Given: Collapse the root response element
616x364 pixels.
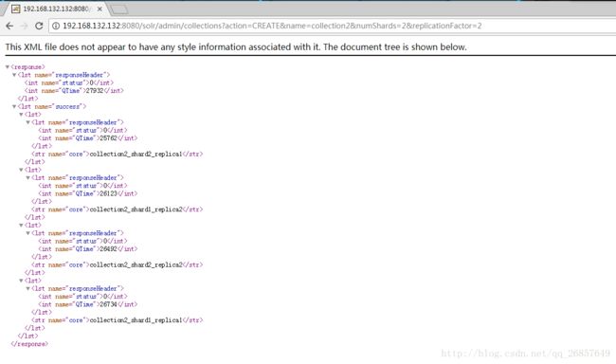Looking at the screenshot, I should [8, 66].
